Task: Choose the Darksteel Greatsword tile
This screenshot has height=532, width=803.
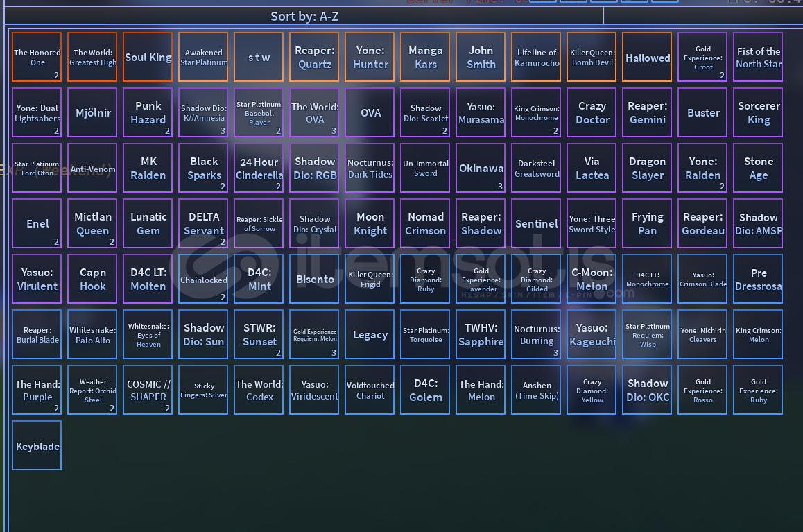Action: pyautogui.click(x=536, y=168)
